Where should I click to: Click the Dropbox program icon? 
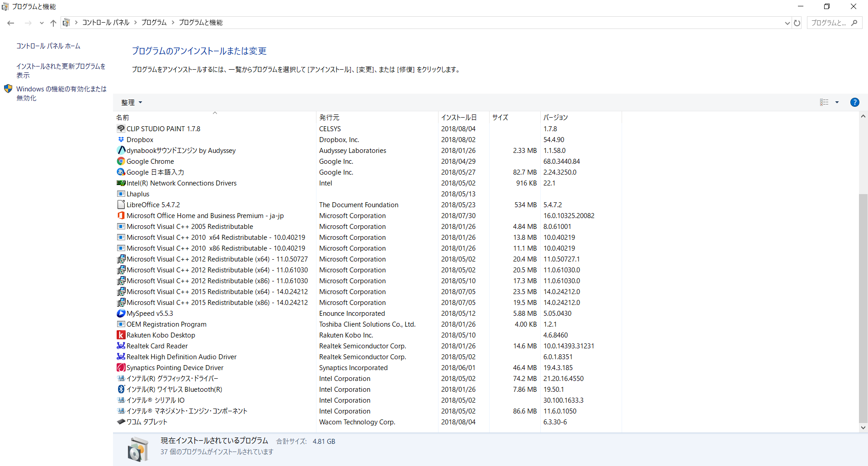121,140
